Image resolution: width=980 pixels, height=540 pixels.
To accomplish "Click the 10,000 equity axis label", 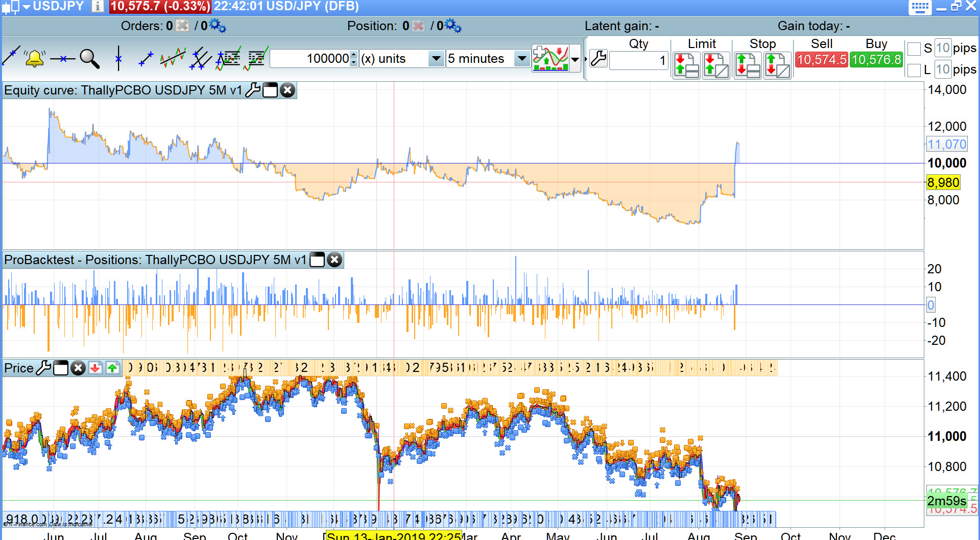I will click(947, 163).
